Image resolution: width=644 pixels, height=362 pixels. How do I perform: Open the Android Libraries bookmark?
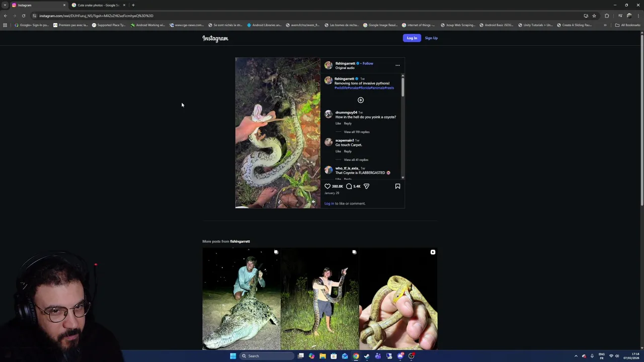coord(264,25)
